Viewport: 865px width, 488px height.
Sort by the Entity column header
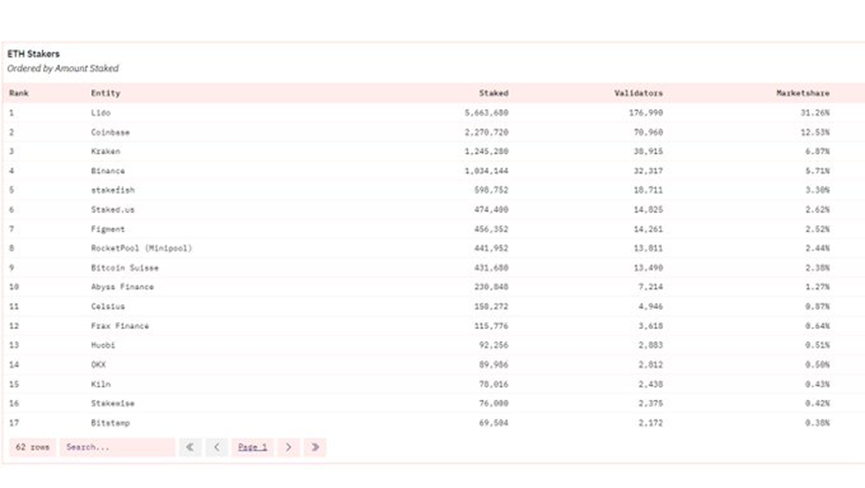click(105, 93)
